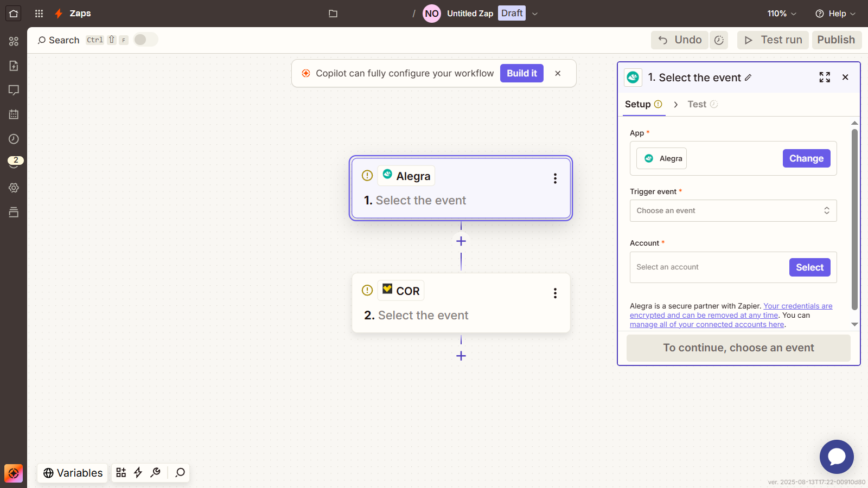Viewport: 868px width, 488px height.
Task: Click the Alegra app chip in panel
Action: 661,158
